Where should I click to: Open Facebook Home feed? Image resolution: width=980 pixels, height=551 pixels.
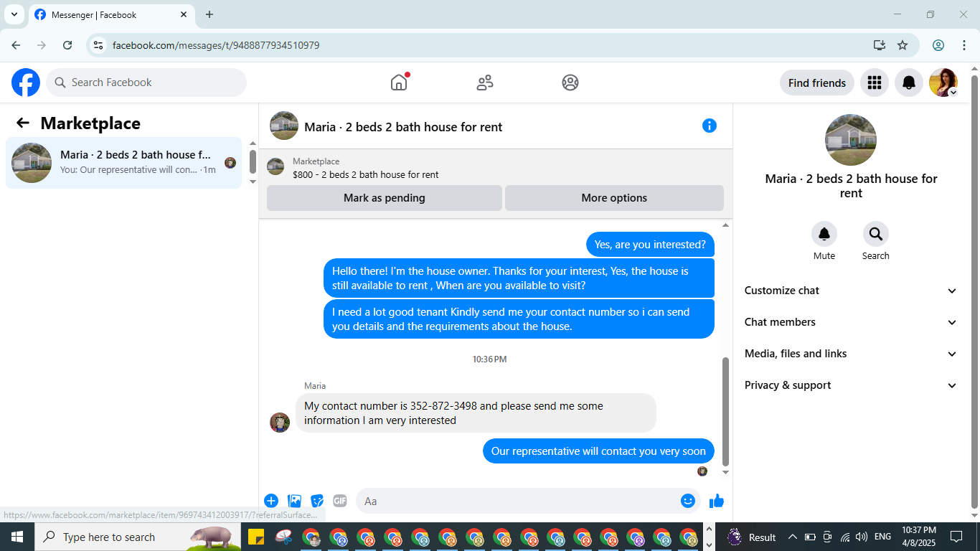pyautogui.click(x=399, y=83)
